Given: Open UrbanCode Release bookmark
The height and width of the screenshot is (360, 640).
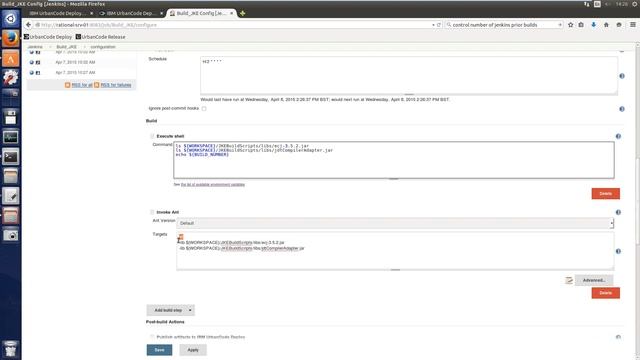Looking at the screenshot, I should pyautogui.click(x=100, y=37).
